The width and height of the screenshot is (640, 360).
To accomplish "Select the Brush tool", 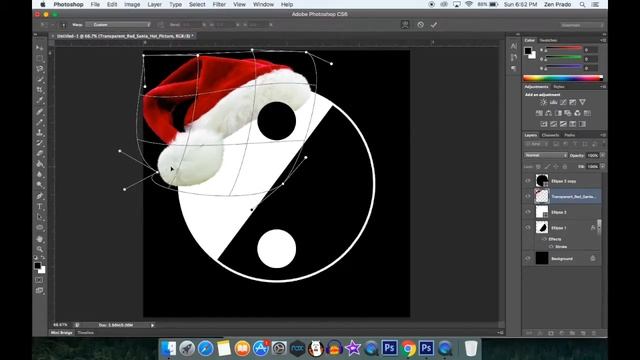I will pyautogui.click(x=40, y=122).
